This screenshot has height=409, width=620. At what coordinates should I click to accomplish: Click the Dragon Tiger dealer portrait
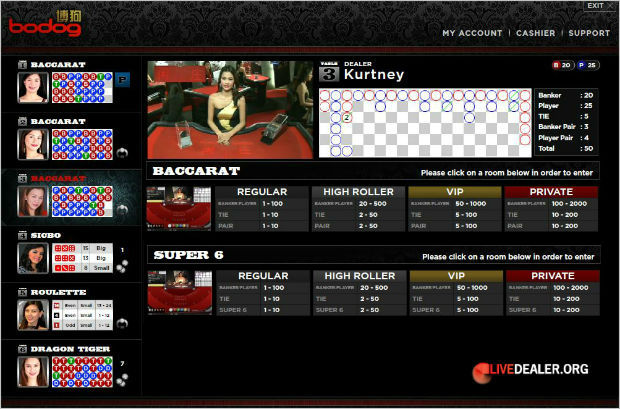[x=33, y=372]
